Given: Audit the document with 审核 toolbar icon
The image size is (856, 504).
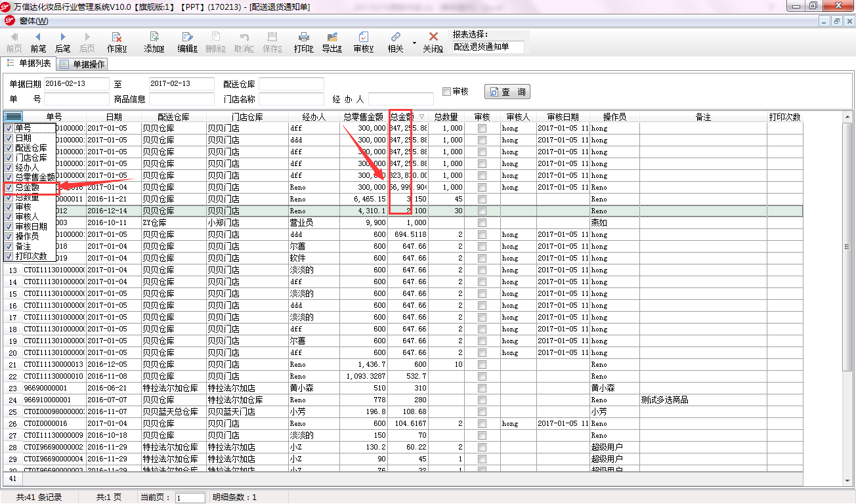Looking at the screenshot, I should coord(364,42).
